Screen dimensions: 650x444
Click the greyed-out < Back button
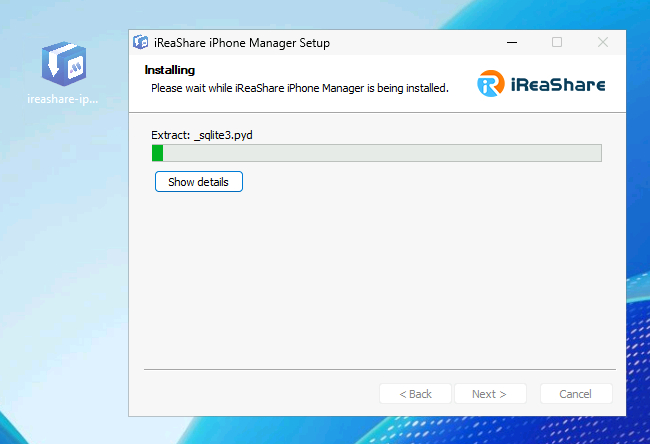pyautogui.click(x=415, y=394)
